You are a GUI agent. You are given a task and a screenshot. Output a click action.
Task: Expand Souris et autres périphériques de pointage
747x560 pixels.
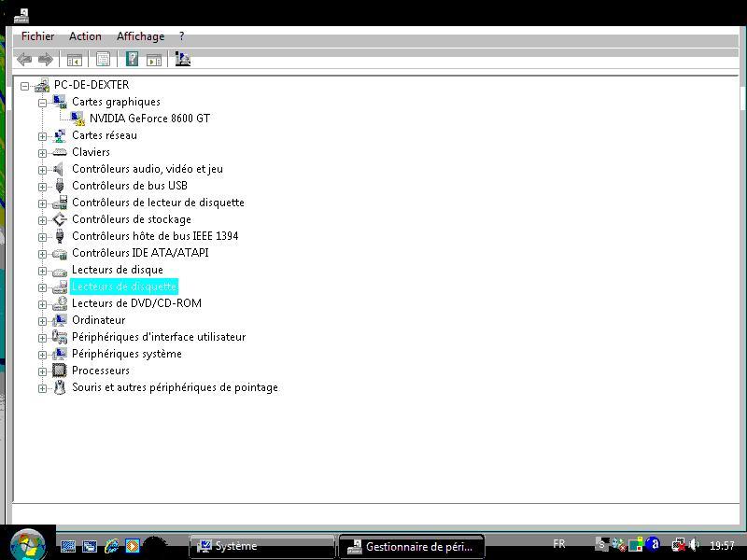pyautogui.click(x=42, y=388)
